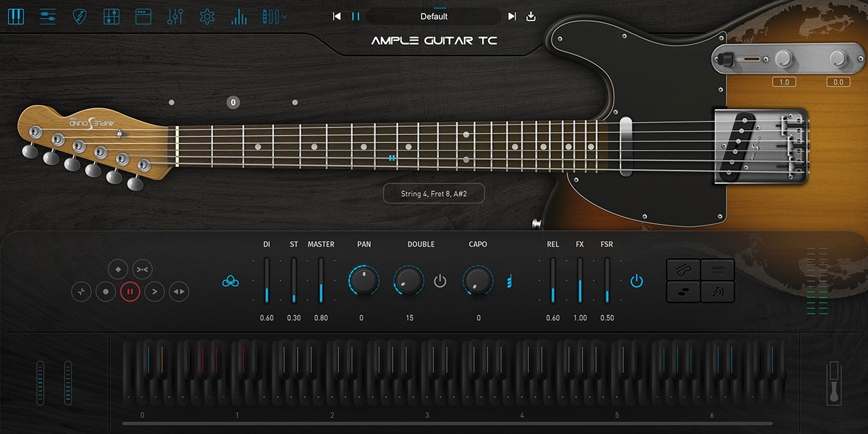This screenshot has height=434, width=868.
Task: Go to the previous preset
Action: (x=336, y=16)
